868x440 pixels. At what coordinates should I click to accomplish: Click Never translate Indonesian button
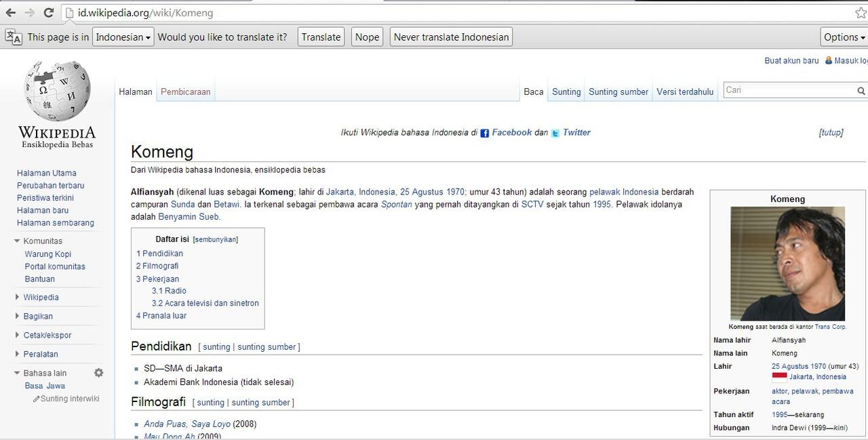(451, 37)
